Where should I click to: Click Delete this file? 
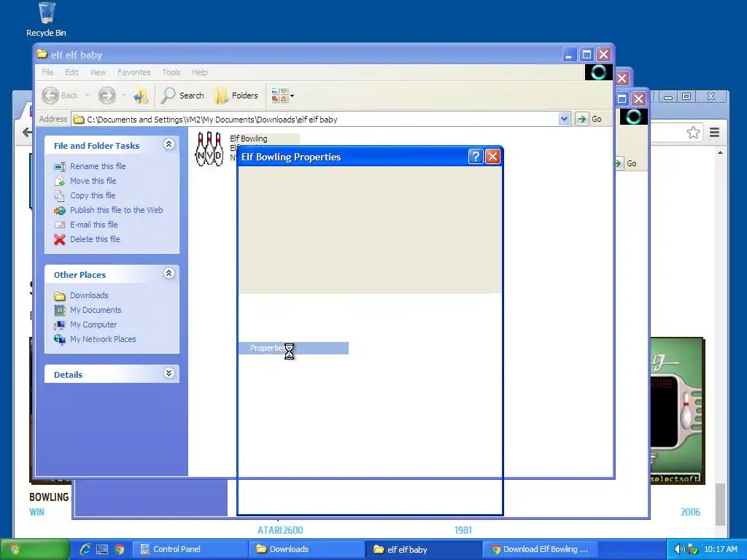(95, 239)
